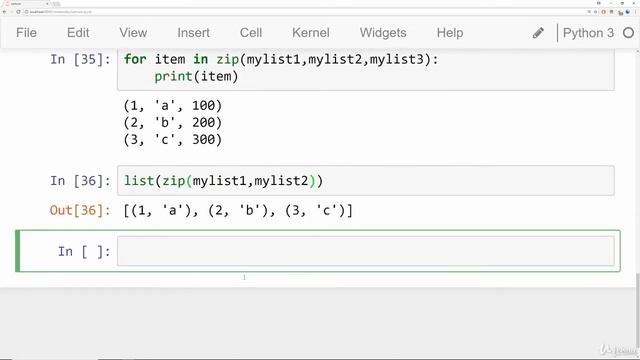Click the Out[36] result list text

click(238, 211)
